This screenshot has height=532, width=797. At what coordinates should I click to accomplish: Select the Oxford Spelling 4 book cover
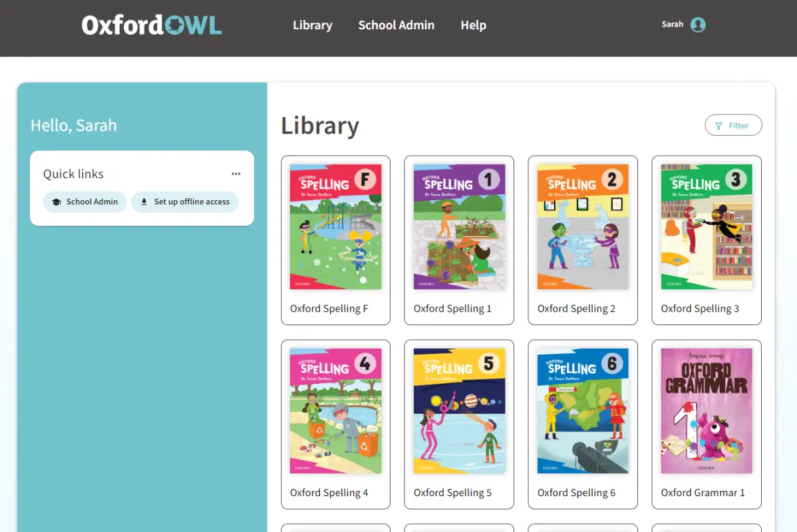[336, 411]
